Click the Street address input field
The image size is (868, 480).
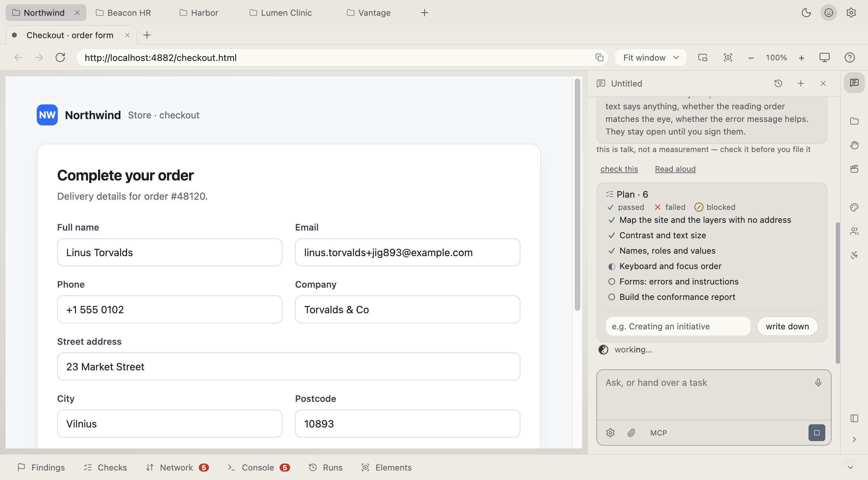click(x=288, y=366)
